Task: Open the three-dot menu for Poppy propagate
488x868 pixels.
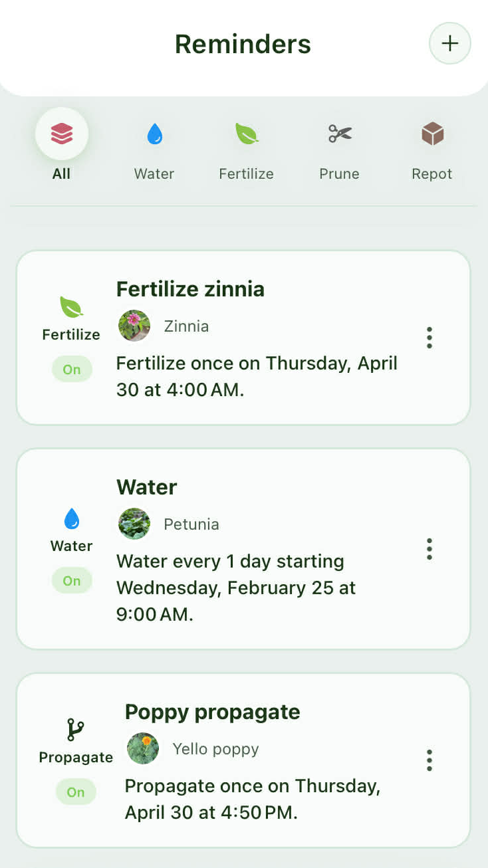Action: point(429,760)
